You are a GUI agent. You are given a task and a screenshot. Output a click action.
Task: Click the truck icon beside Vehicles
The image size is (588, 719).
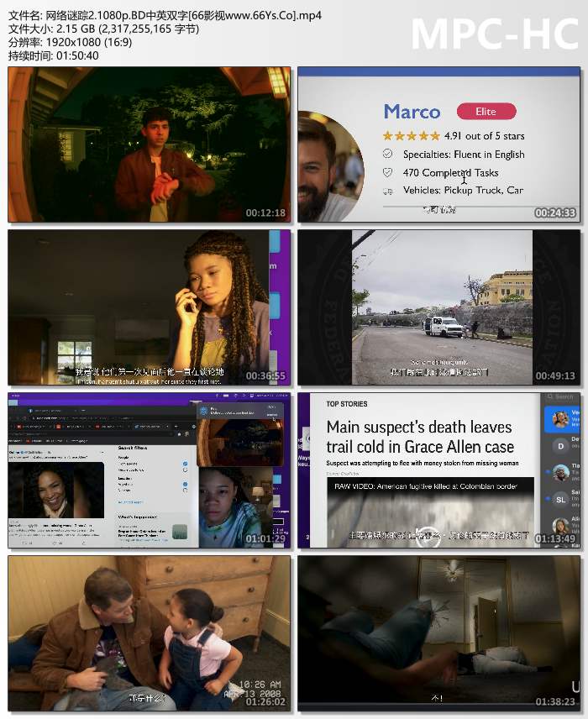click(x=387, y=191)
